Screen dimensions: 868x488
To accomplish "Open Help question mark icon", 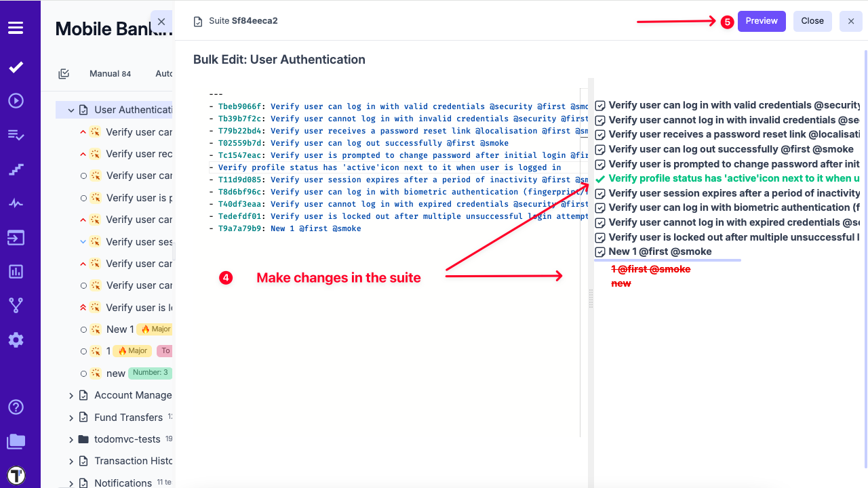I will tap(16, 407).
